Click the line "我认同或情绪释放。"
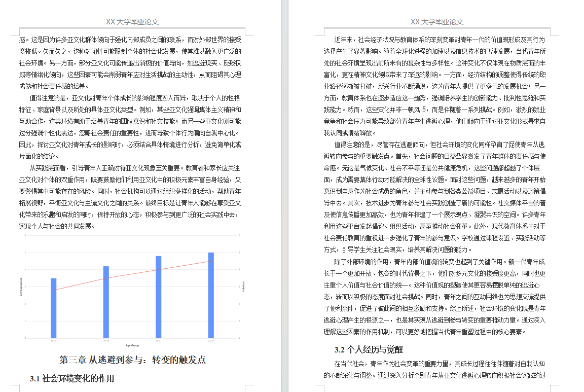The height and width of the screenshot is (392, 584). click(350, 133)
